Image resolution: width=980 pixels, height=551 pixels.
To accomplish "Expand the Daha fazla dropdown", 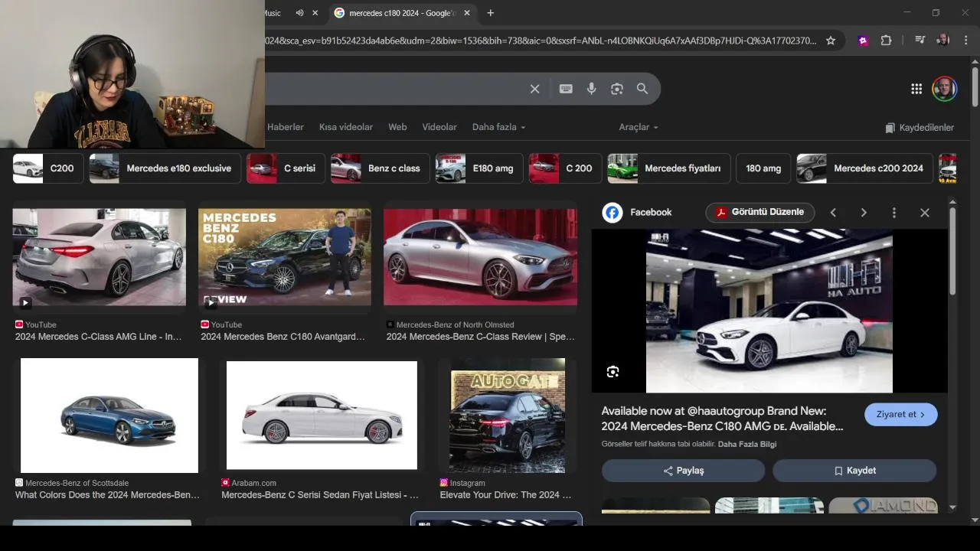I will pos(498,127).
